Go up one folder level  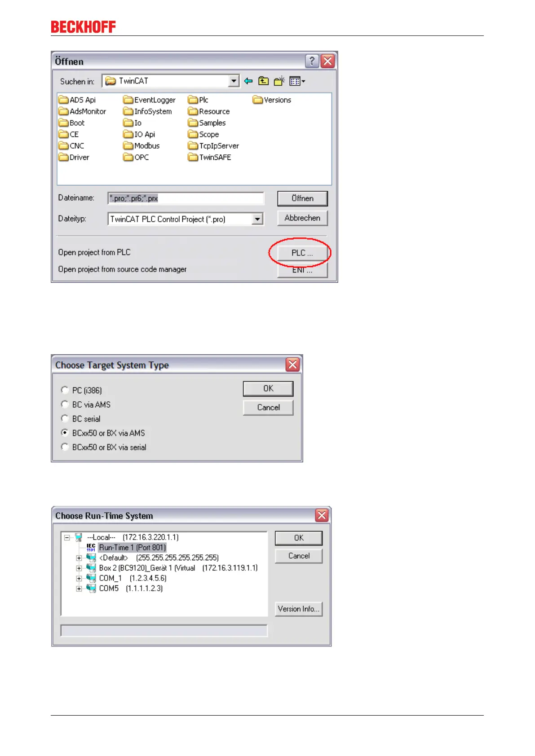coord(264,81)
